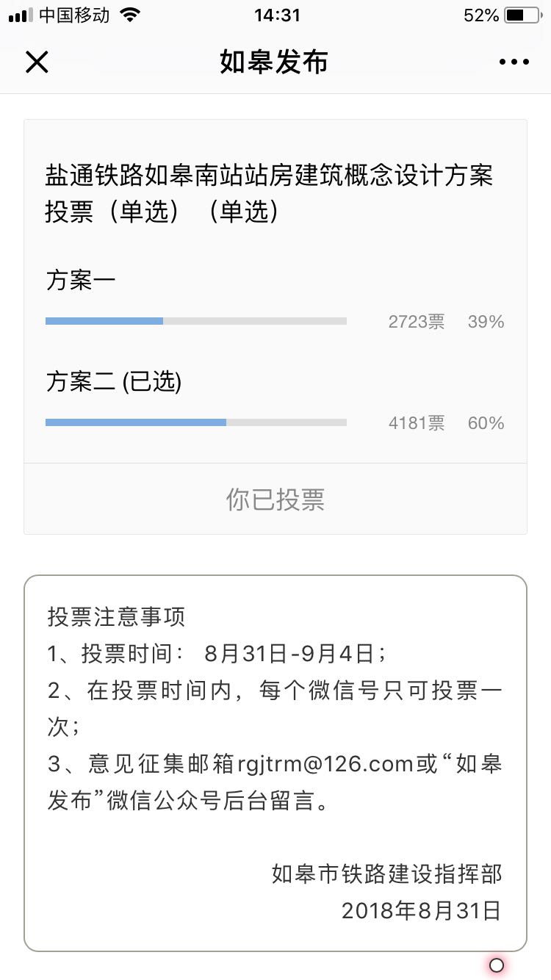Open the three-dot more options menu

click(x=514, y=62)
